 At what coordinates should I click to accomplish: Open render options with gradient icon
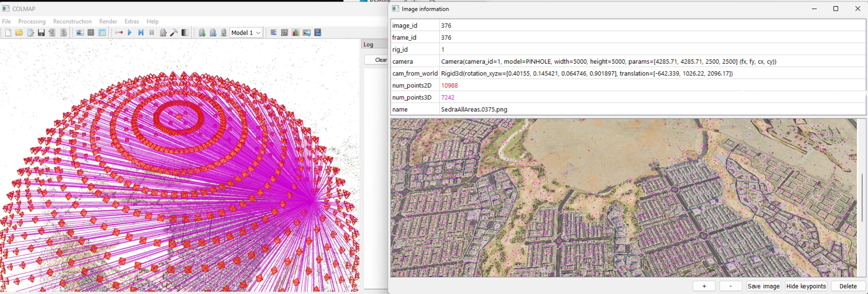click(x=185, y=32)
